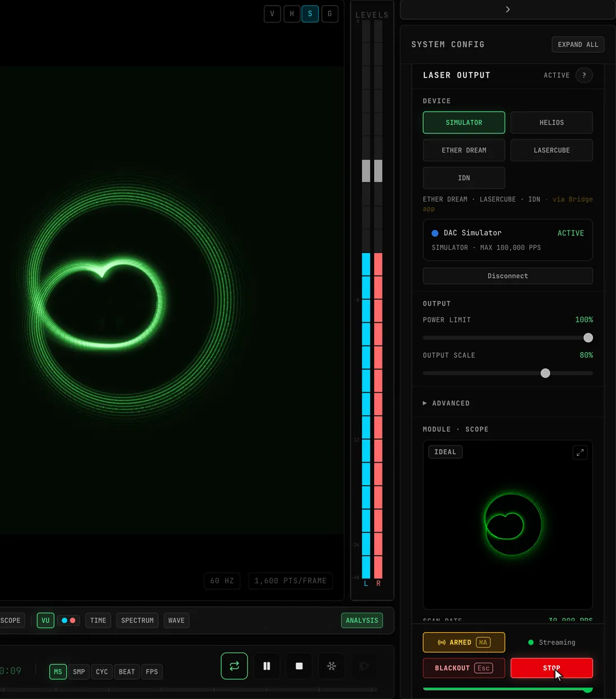
Task: Toggle the snowflake freeze button
Action: pos(332,666)
